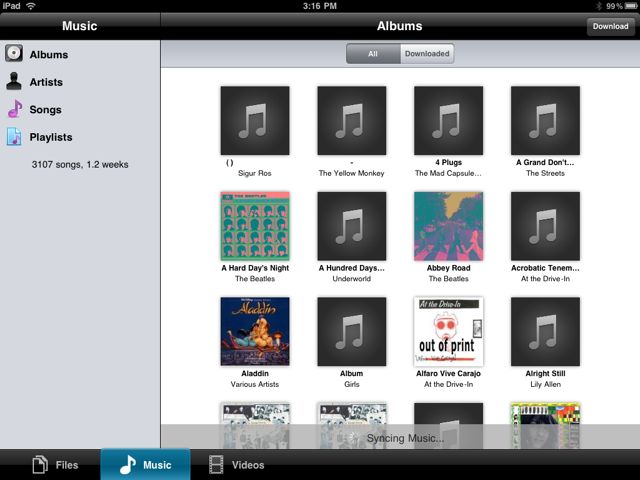Select the Music tab label
The image size is (640, 480).
coord(157,465)
